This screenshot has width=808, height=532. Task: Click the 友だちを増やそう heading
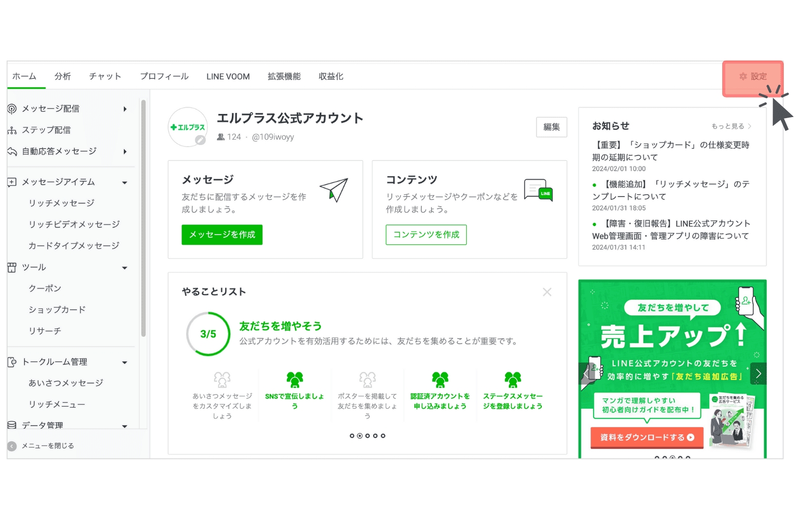click(x=281, y=327)
